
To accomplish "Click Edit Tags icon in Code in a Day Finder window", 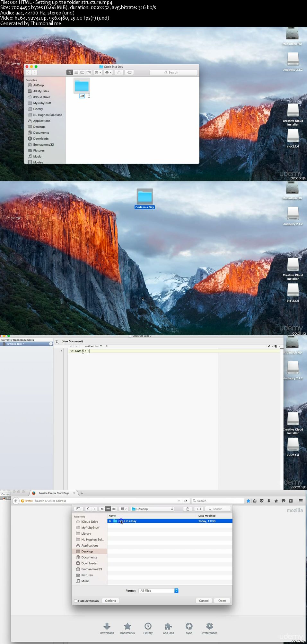I will [x=129, y=72].
